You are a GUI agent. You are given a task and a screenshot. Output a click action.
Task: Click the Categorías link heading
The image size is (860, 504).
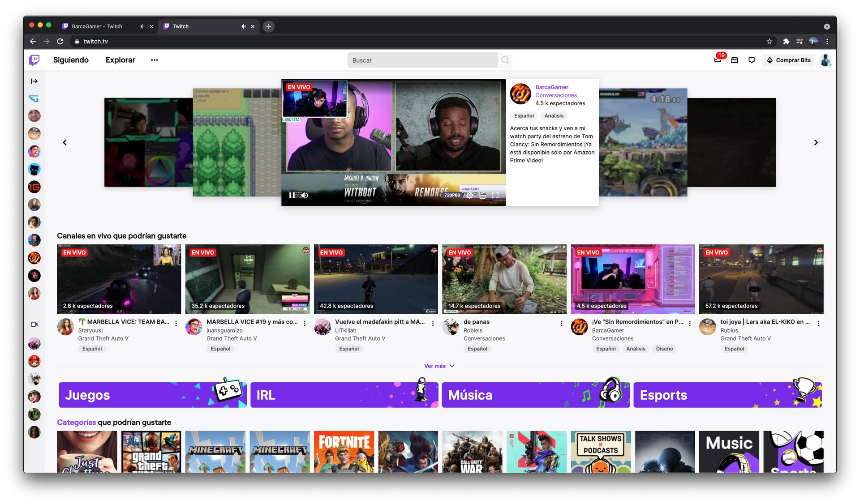(x=76, y=423)
